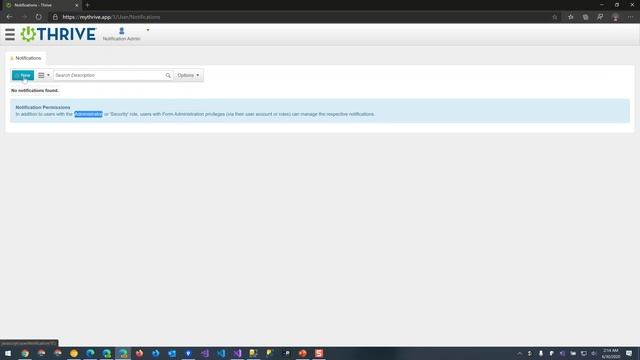Refresh the browser page
The height and width of the screenshot is (360, 640).
pyautogui.click(x=38, y=17)
